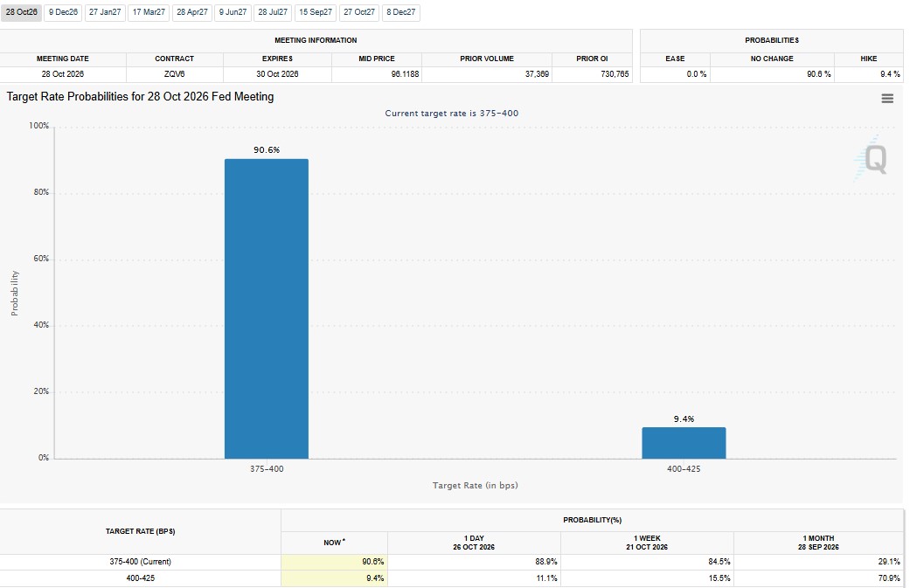The width and height of the screenshot is (910, 588).
Task: Click the HIKE 9.4 % cell
Action: pyautogui.click(x=869, y=74)
